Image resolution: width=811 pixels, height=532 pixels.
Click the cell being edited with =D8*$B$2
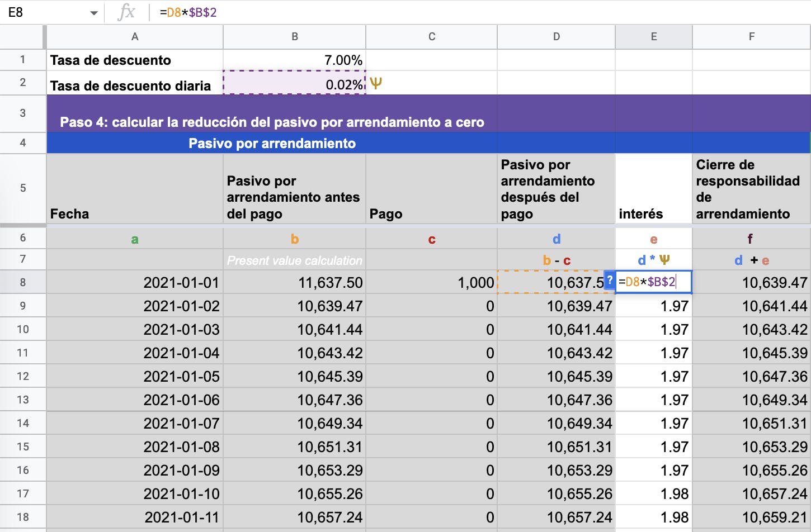point(654,282)
